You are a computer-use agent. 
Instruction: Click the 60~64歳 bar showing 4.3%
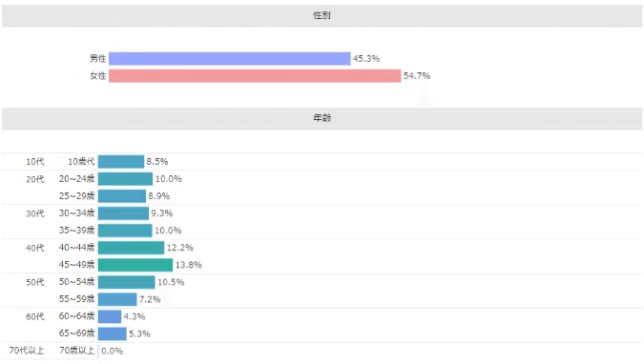110,316
